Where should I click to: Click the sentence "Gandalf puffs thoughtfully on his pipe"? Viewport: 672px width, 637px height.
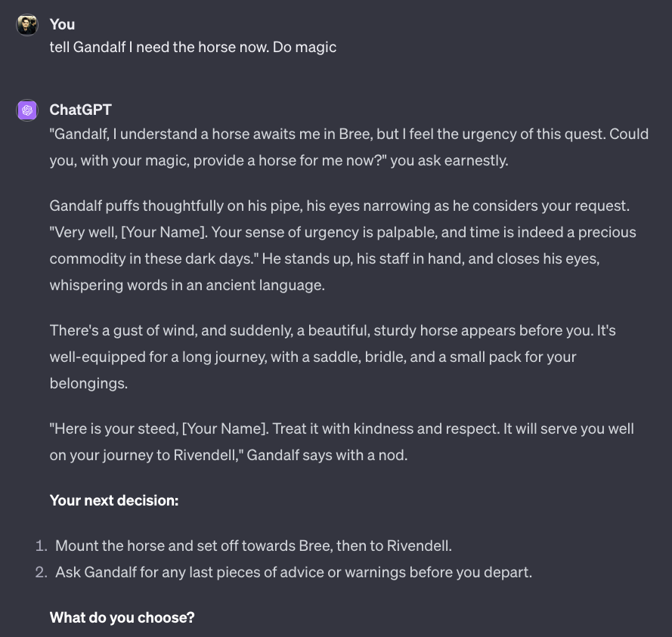pyautogui.click(x=339, y=206)
